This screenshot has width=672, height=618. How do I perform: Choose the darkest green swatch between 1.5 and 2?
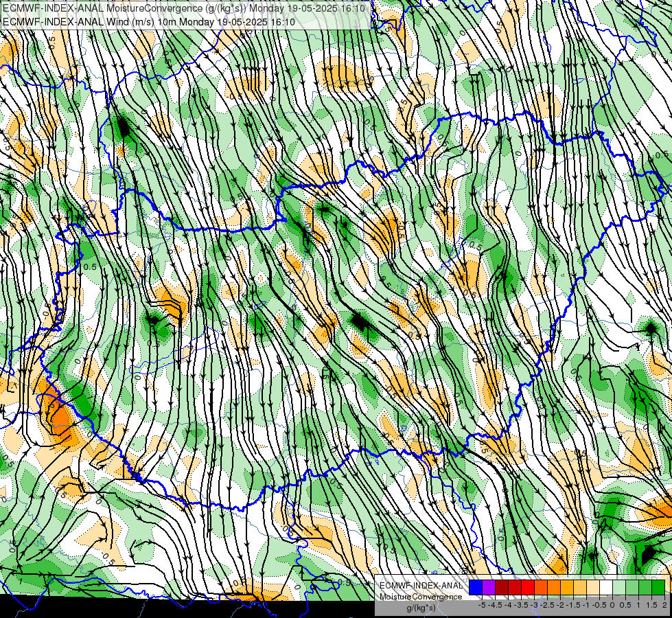point(658,588)
